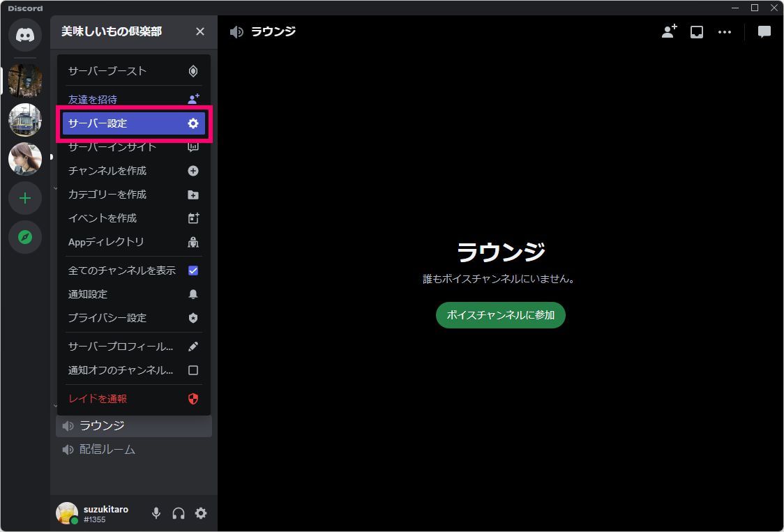Uncheck 全てのチャンネルを表示 checkbox
Screen dimensions: 784x532
point(193,271)
